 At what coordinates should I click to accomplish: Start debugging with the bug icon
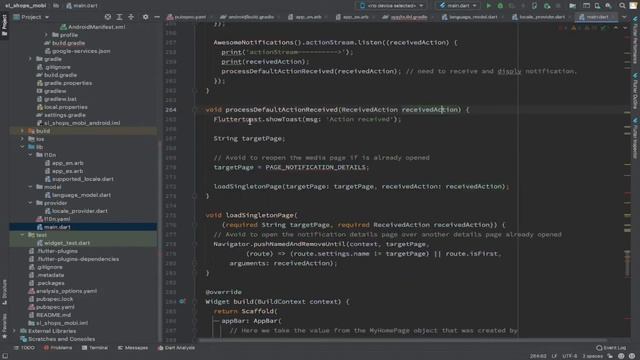500,6
